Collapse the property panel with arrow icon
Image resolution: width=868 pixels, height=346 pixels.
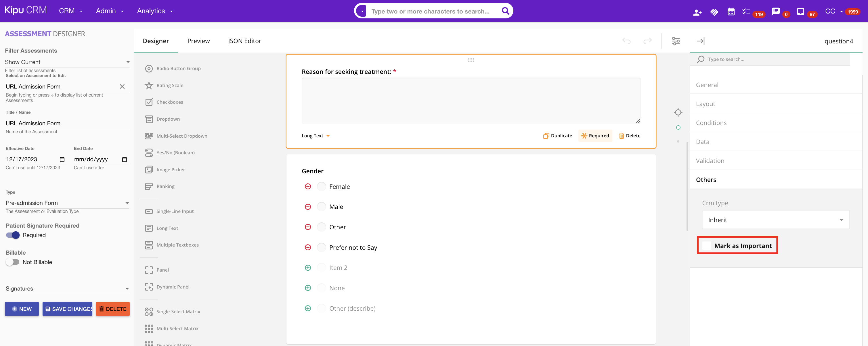[701, 41]
